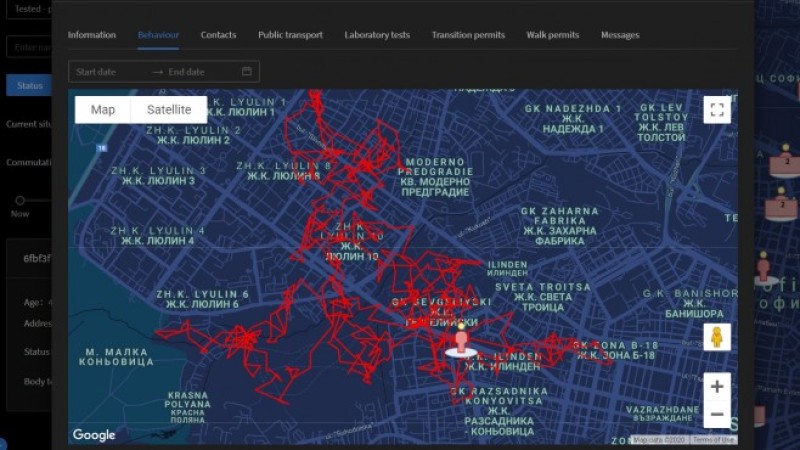
Task: Select the Street View pegman
Action: 717,337
